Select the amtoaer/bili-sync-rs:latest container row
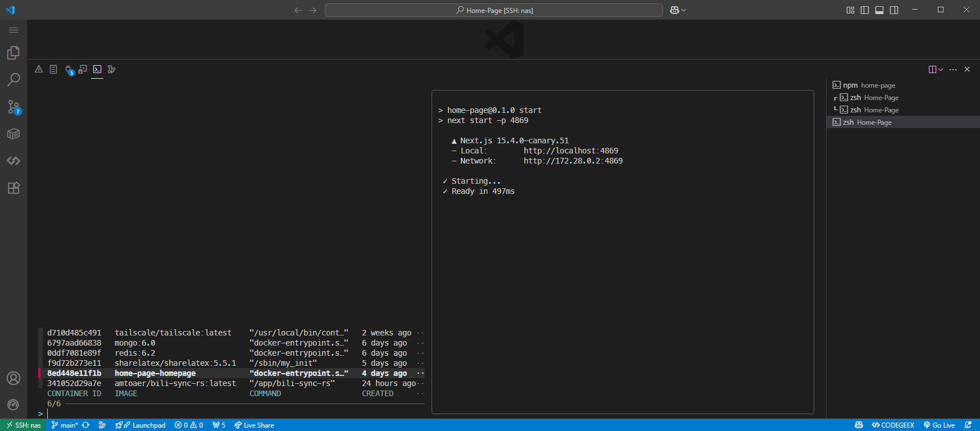The height and width of the screenshot is (431, 980). point(232,383)
